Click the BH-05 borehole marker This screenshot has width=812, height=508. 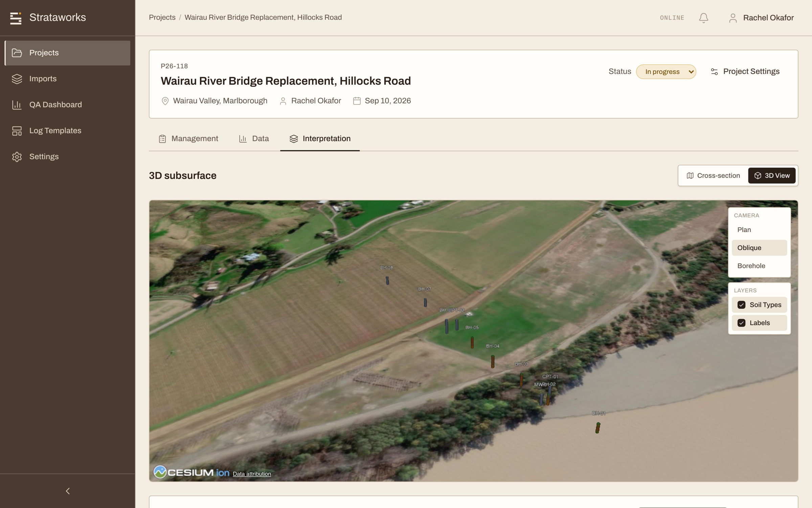pyautogui.click(x=472, y=342)
